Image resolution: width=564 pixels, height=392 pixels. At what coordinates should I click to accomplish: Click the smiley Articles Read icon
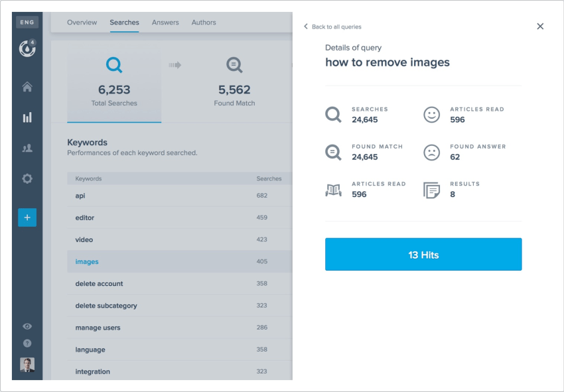coord(432,115)
